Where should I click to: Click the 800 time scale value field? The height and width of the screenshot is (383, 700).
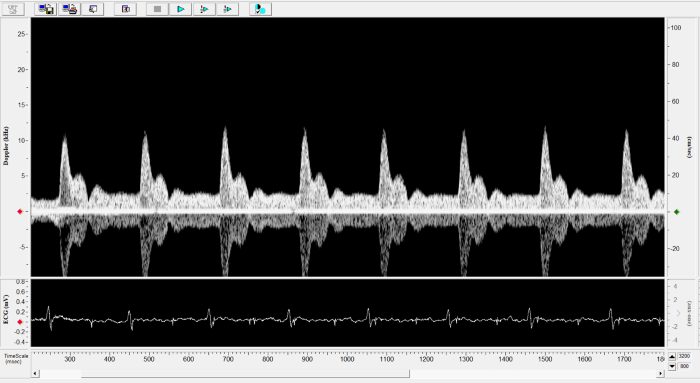[x=684, y=366]
